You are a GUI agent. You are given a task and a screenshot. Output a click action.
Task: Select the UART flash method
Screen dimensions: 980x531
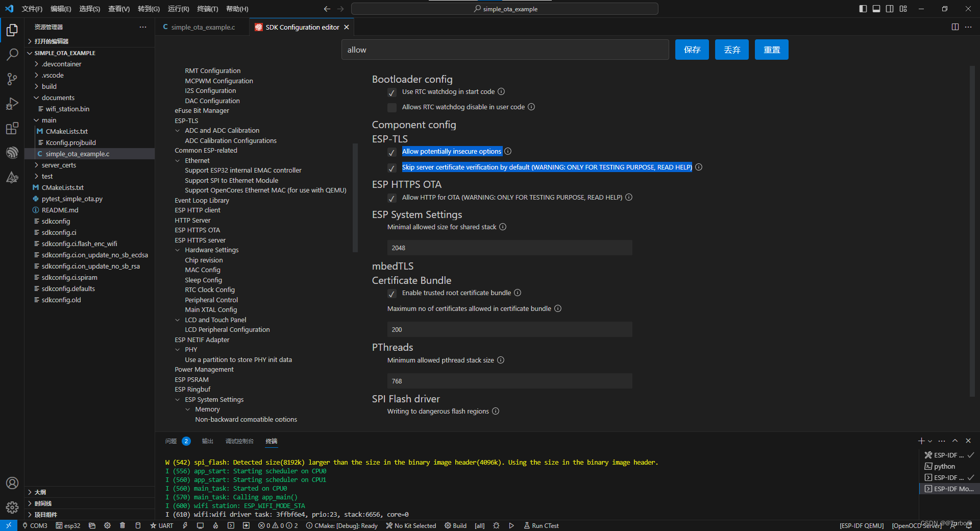pos(162,525)
